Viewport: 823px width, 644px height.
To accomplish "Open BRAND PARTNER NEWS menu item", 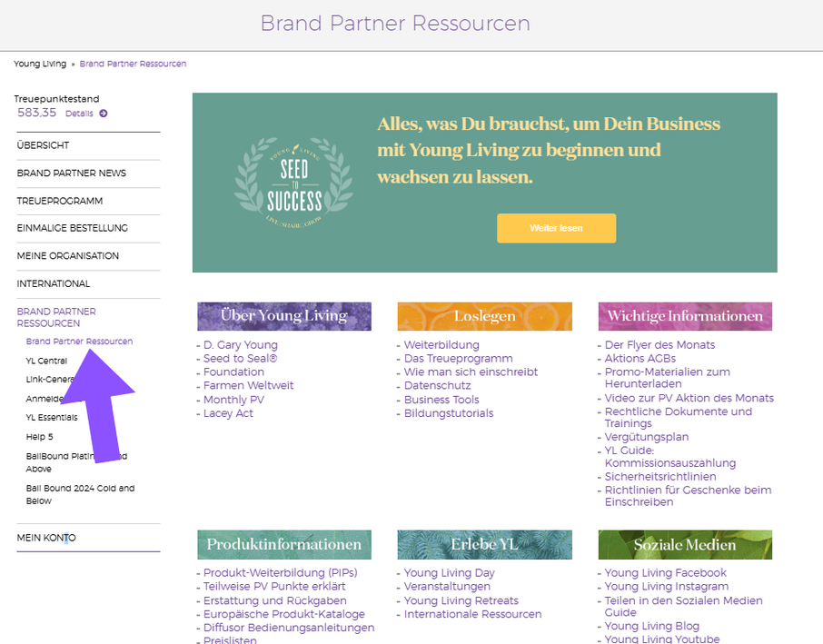I will point(72,173).
